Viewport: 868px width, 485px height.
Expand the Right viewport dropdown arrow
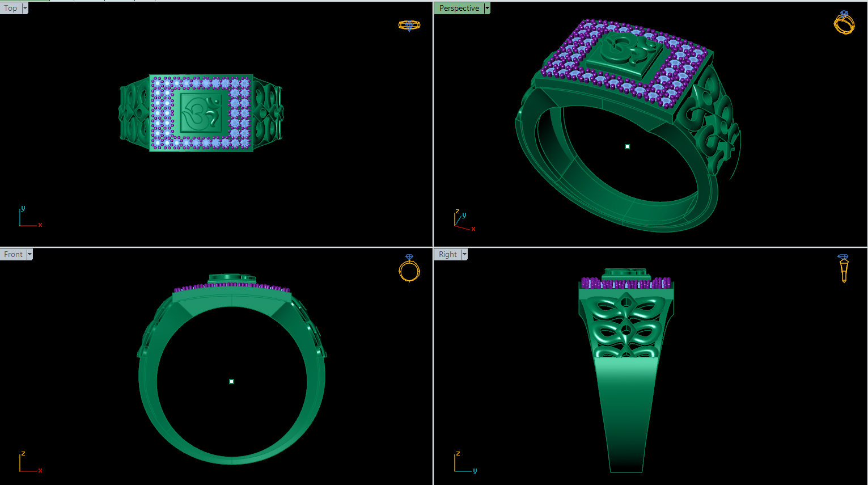pyautogui.click(x=464, y=255)
